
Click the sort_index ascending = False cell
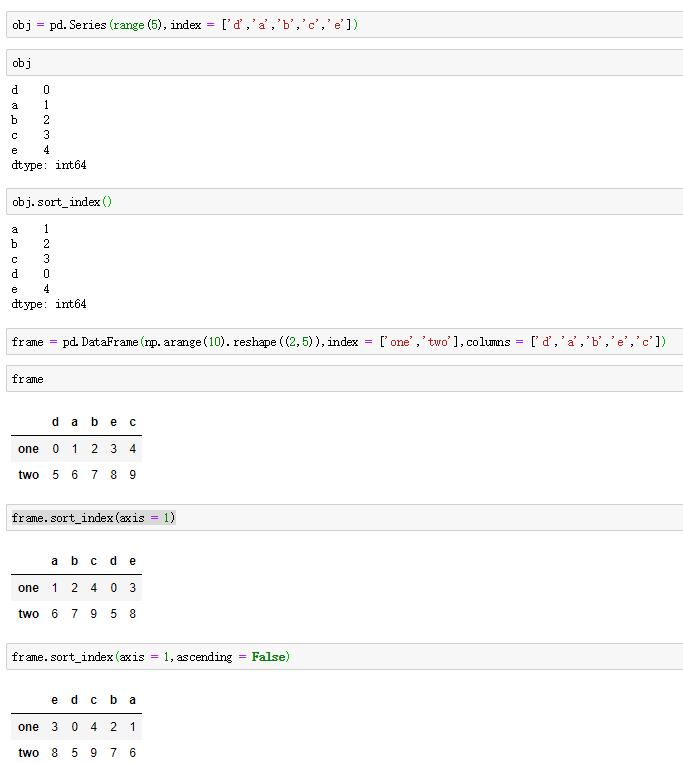point(344,656)
